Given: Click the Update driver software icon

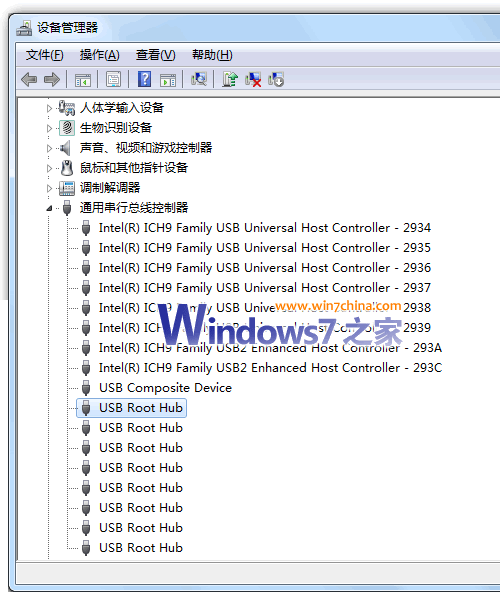Looking at the screenshot, I should click(x=230, y=79).
